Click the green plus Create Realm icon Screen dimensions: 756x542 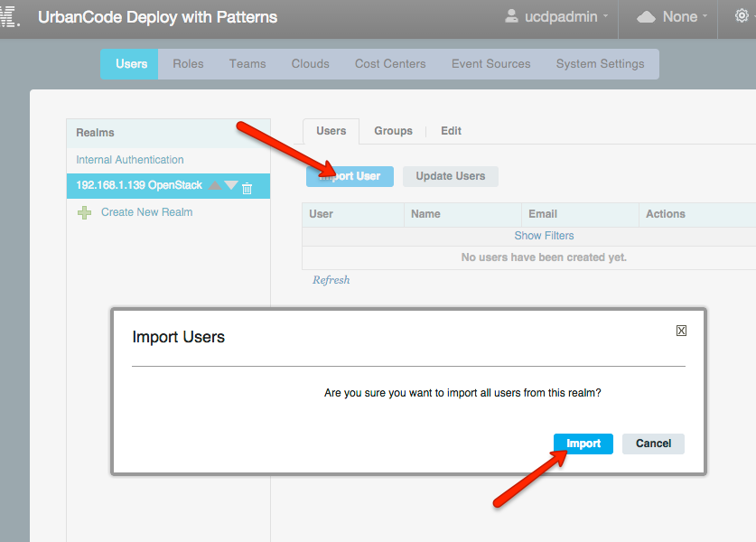pos(84,212)
